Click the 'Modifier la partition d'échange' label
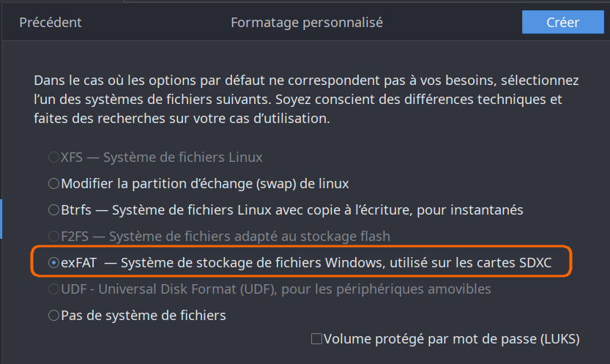The image size is (610, 364). 205,184
